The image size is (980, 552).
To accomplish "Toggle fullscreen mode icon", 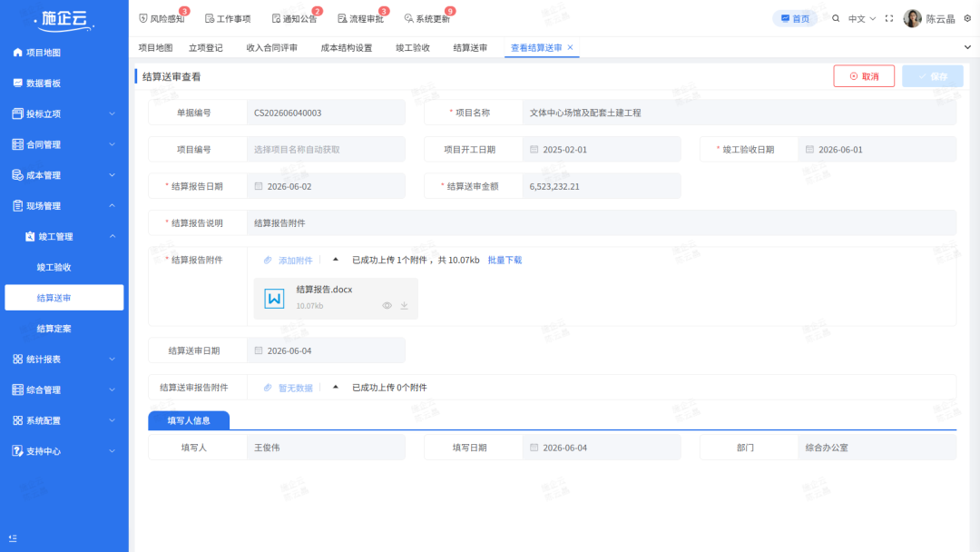I will (x=889, y=19).
